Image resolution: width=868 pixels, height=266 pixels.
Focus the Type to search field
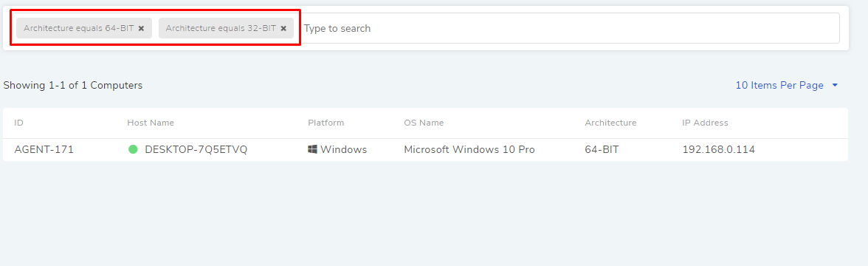[x=570, y=28]
